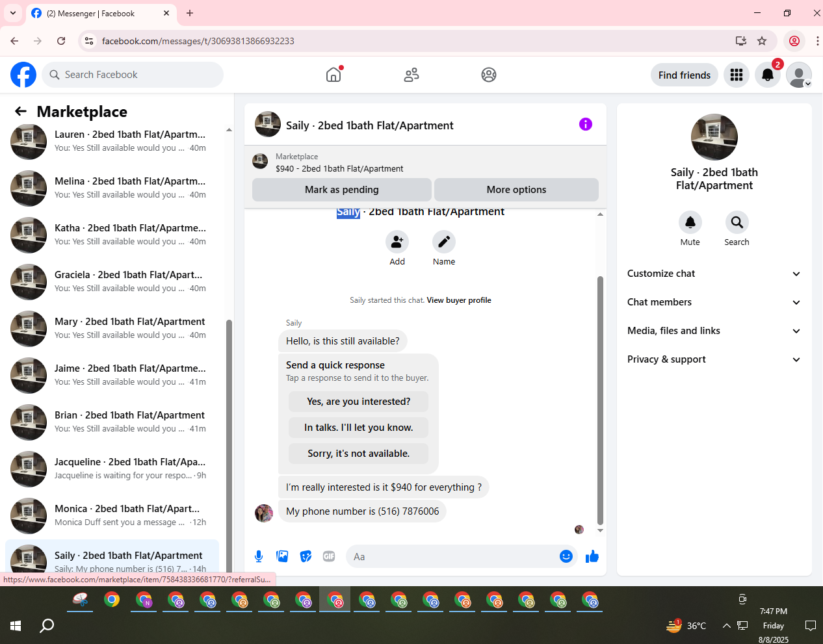Send quick reply 'Sorry, it's not available.'
The width and height of the screenshot is (823, 644).
359,454
